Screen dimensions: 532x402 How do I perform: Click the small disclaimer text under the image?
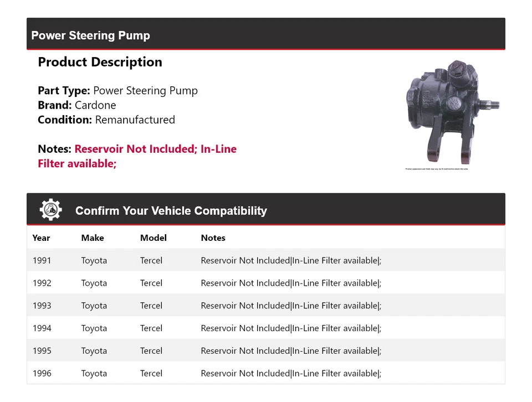click(437, 169)
